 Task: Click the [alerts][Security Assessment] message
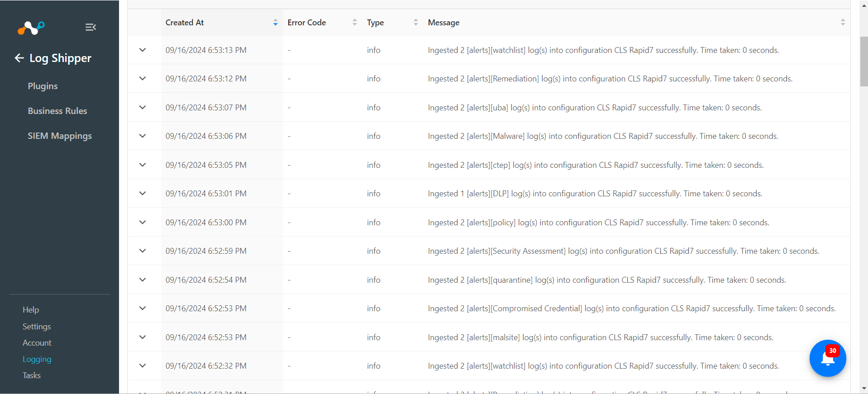click(624, 251)
